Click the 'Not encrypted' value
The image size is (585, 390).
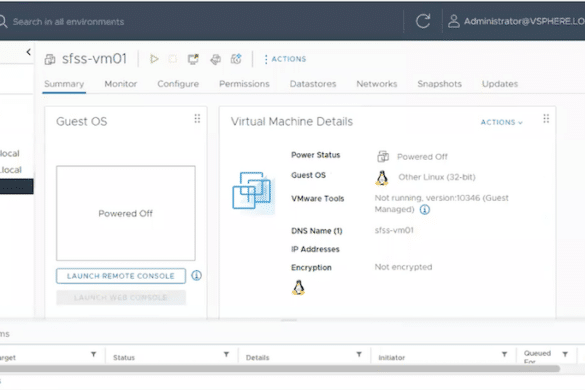click(403, 267)
